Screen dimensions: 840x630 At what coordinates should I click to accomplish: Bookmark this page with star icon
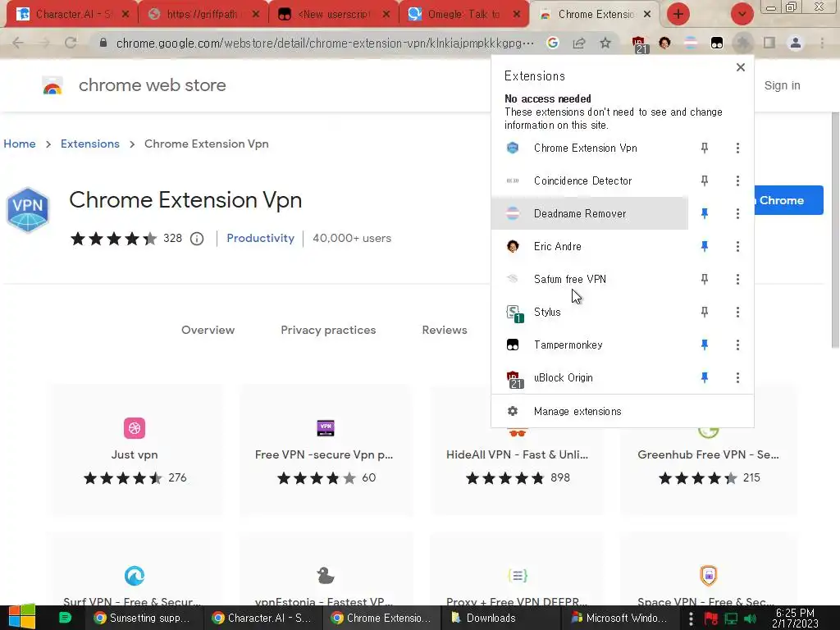click(605, 43)
